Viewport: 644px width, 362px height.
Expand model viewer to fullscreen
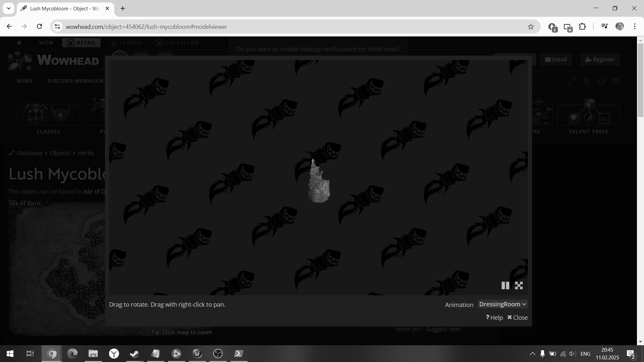pyautogui.click(x=519, y=286)
